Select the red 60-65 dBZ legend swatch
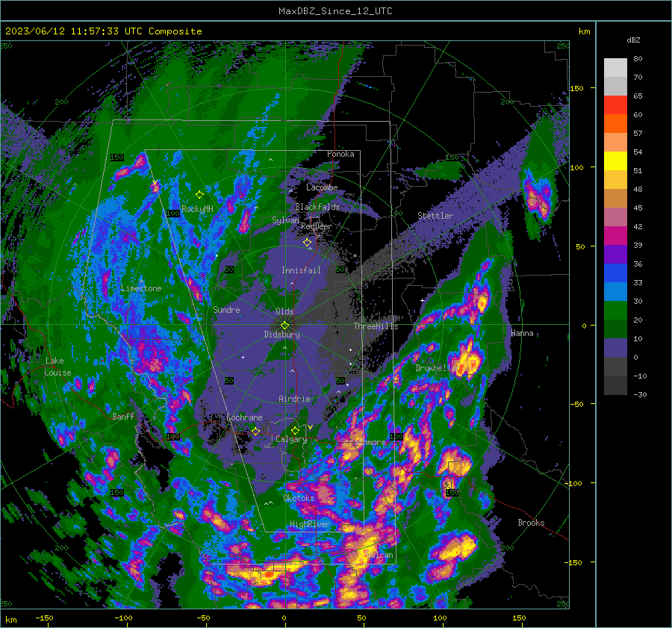Screen dimensions: 672x628 [615, 105]
